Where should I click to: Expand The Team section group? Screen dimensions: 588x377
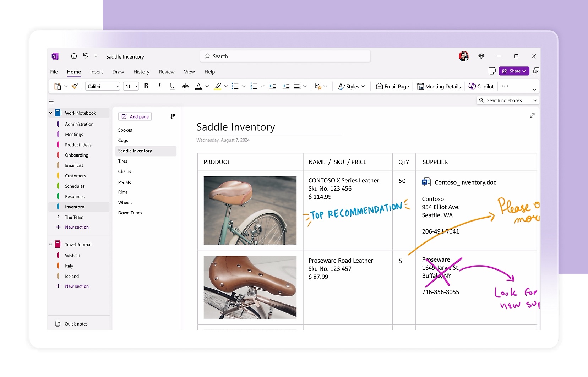click(x=59, y=217)
